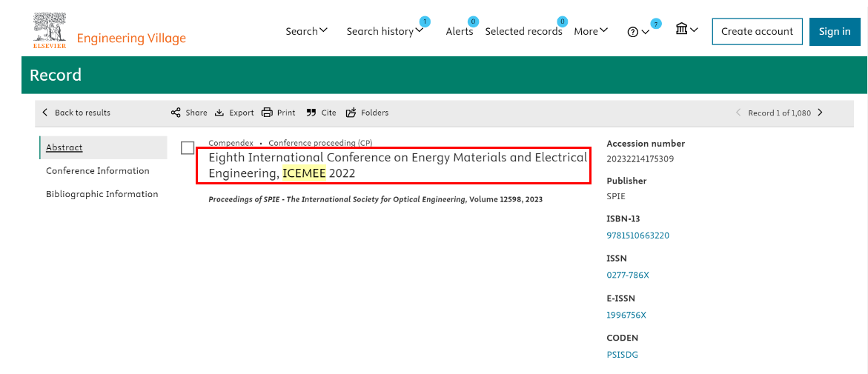Screen dimensions: 868x374
Task: Click the Publisher value SPIE
Action: coord(615,196)
